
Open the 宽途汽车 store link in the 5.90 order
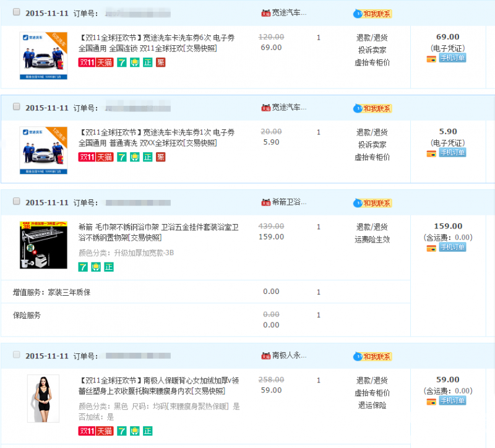coord(289,107)
